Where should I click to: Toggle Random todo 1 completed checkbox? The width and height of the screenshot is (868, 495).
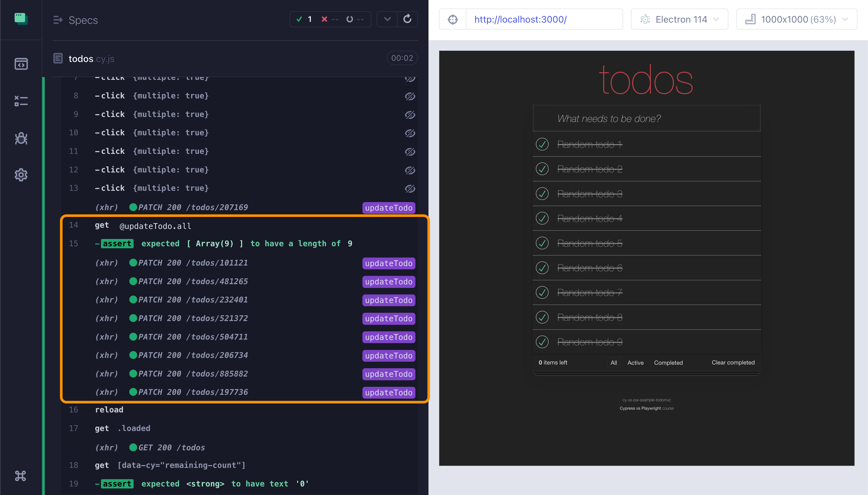pos(542,144)
